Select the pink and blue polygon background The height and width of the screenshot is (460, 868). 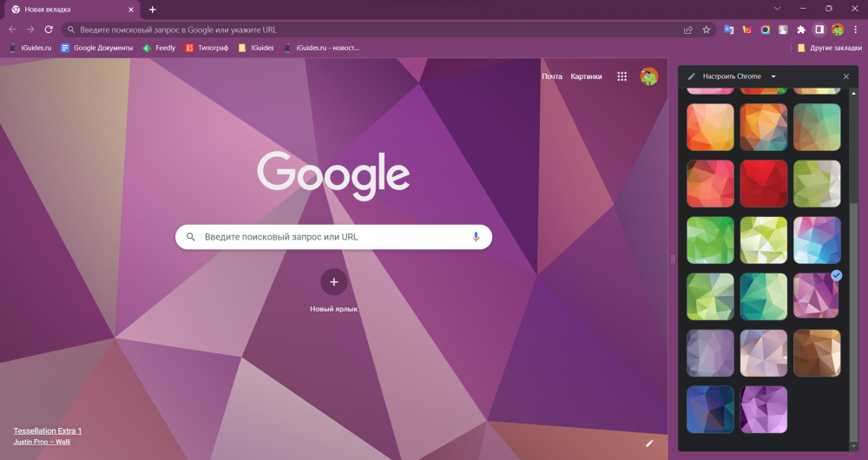[x=817, y=240]
